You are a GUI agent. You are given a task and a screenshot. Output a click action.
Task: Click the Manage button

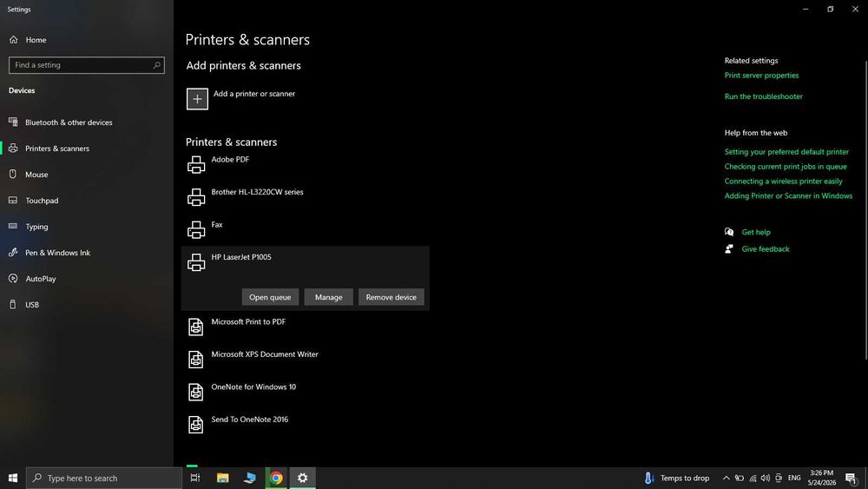pyautogui.click(x=329, y=297)
